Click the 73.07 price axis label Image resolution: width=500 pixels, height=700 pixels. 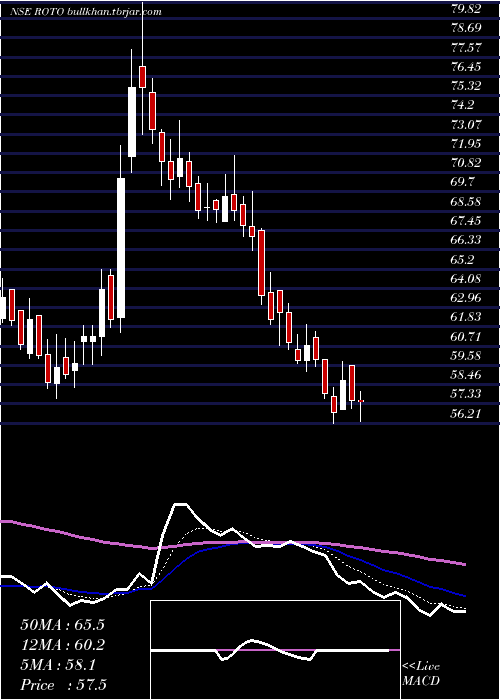tap(467, 125)
